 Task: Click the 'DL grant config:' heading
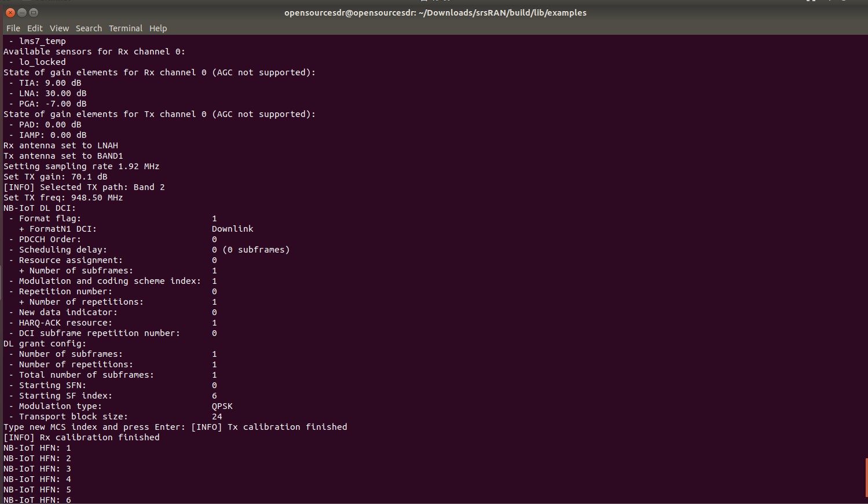point(45,344)
